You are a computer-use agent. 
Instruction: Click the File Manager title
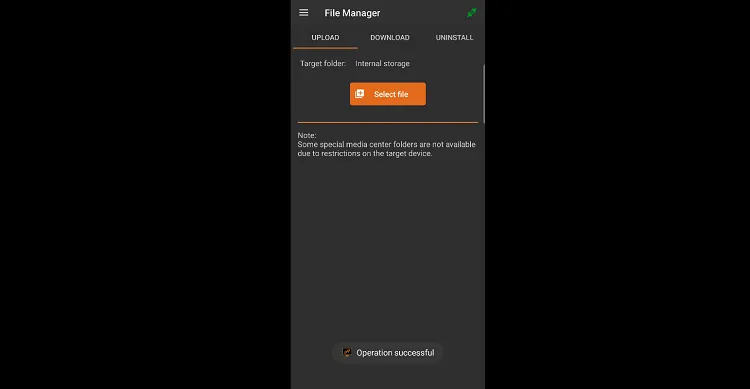point(352,13)
